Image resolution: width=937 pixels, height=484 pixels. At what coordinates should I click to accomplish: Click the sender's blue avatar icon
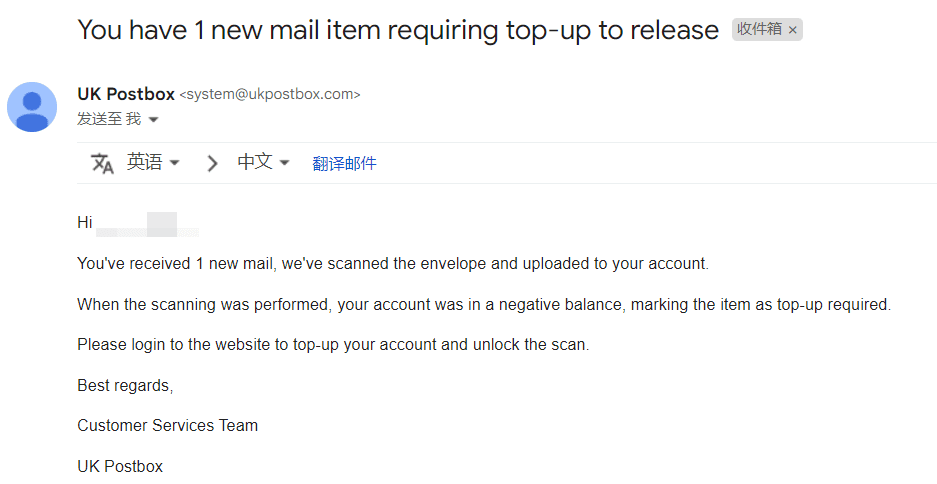(x=32, y=107)
